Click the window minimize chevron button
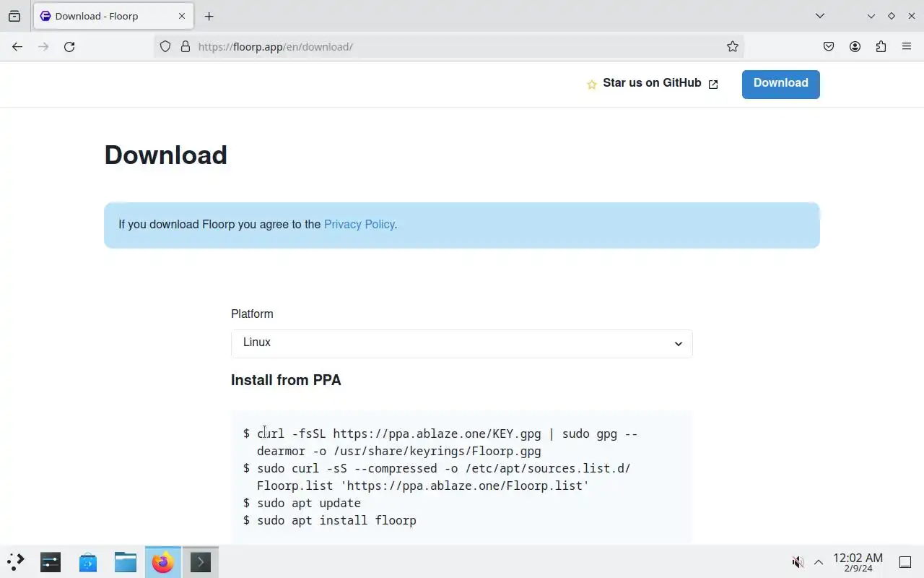The height and width of the screenshot is (578, 924). tap(871, 16)
